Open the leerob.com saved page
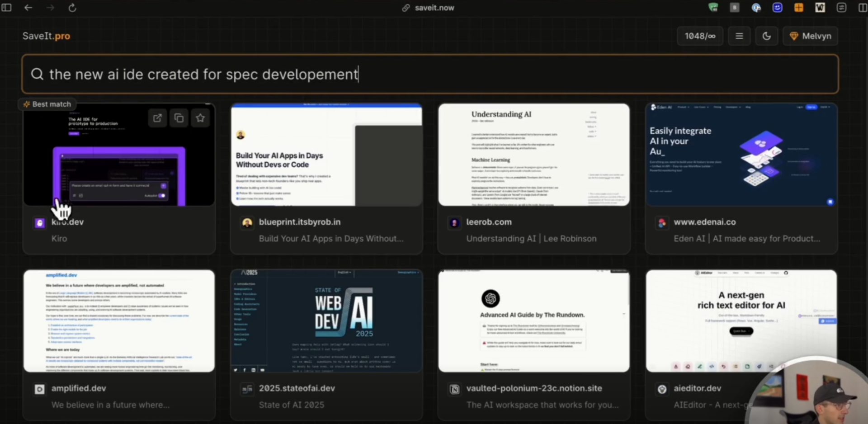This screenshot has width=868, height=424. click(533, 176)
